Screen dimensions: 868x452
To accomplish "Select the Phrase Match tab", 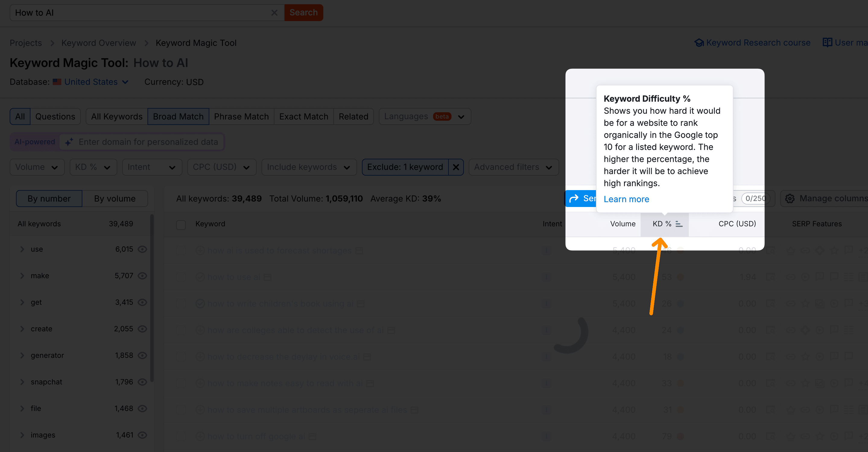I will click(x=241, y=116).
